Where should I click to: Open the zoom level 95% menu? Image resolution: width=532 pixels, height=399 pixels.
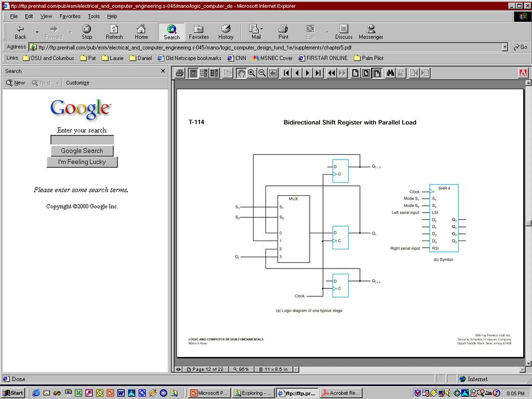[x=242, y=369]
